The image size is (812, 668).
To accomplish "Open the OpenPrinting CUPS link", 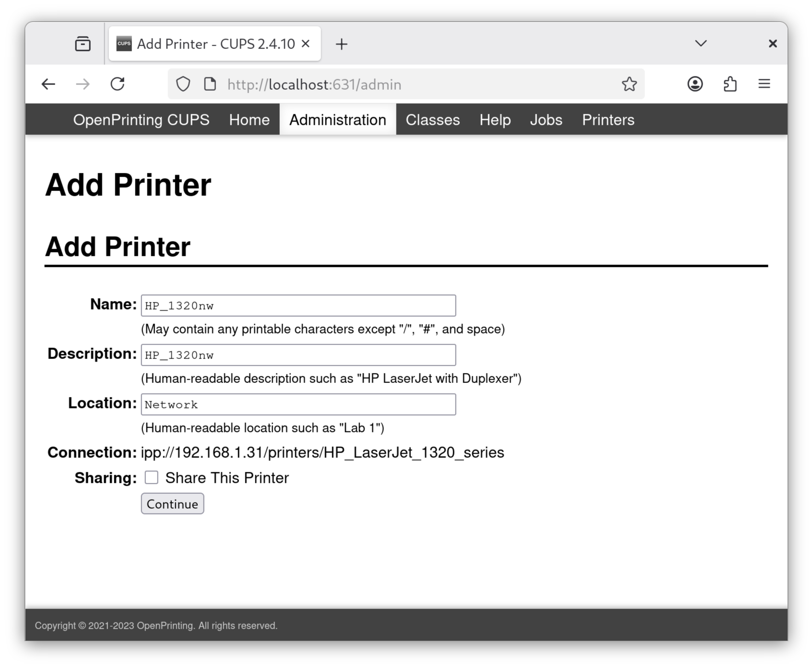I will tap(141, 120).
